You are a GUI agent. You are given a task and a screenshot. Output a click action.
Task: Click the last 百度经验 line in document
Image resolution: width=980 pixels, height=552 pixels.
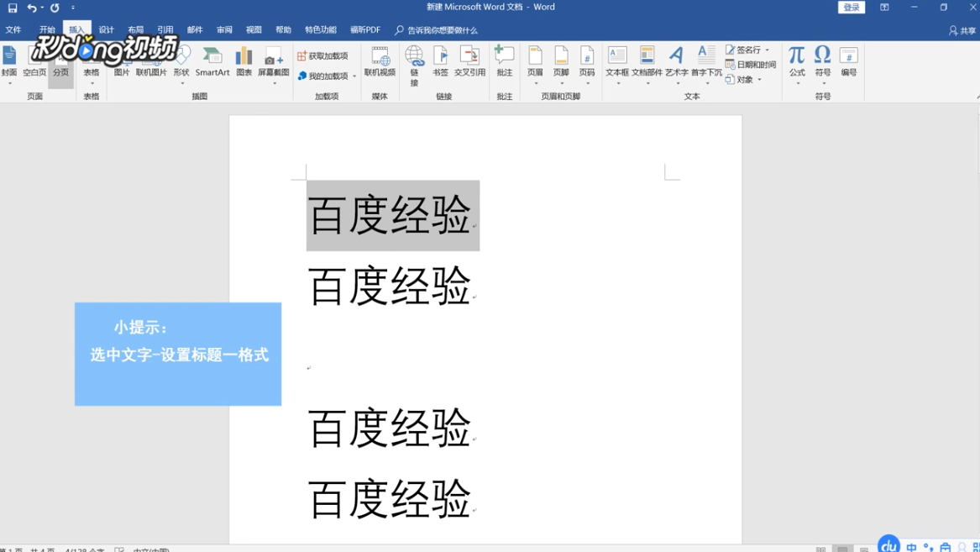(x=390, y=499)
